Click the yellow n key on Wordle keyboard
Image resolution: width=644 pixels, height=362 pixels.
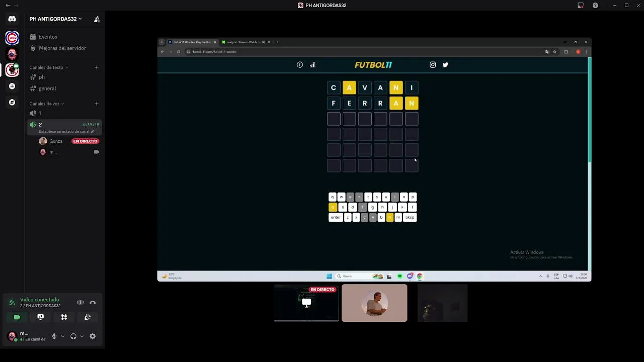click(389, 217)
